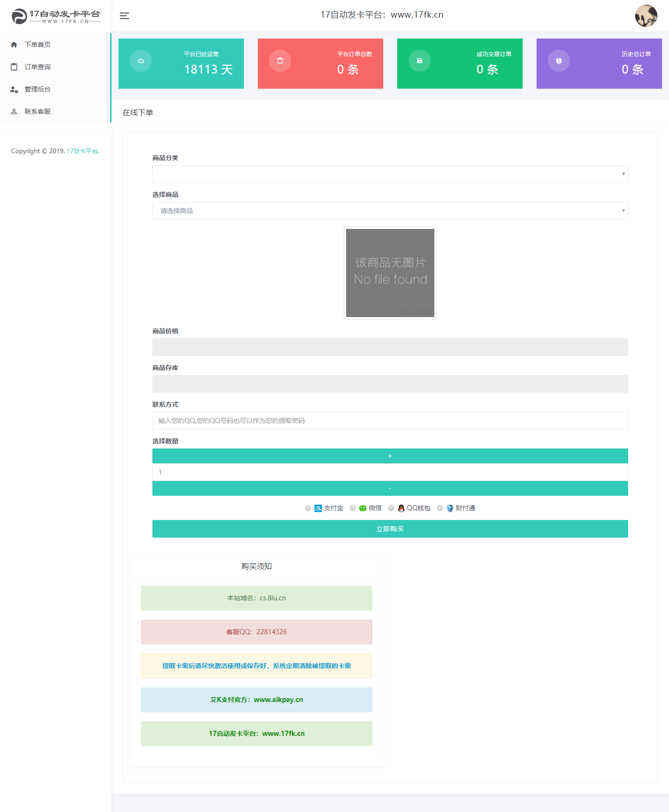Viewport: 669px width, 812px height.
Task: Click the 财付通 shield icon
Action: (x=450, y=508)
